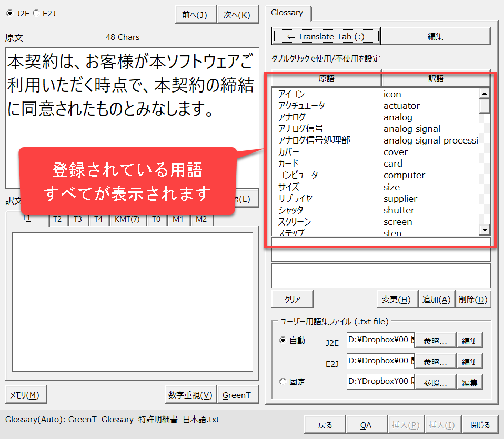The height and width of the screenshot is (439, 504).
Task: Open the KMT(7) tab
Action: coord(127,219)
